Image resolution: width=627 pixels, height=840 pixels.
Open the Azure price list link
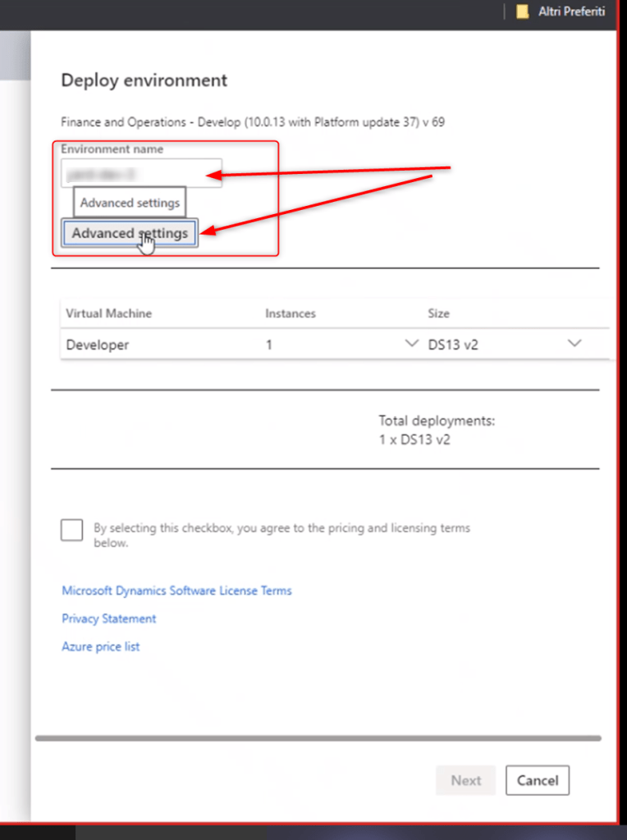click(101, 646)
